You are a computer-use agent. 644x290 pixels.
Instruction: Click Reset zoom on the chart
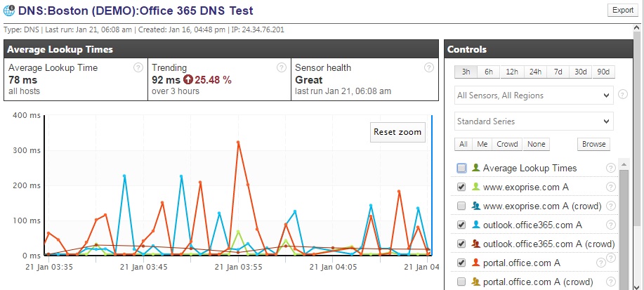(397, 132)
